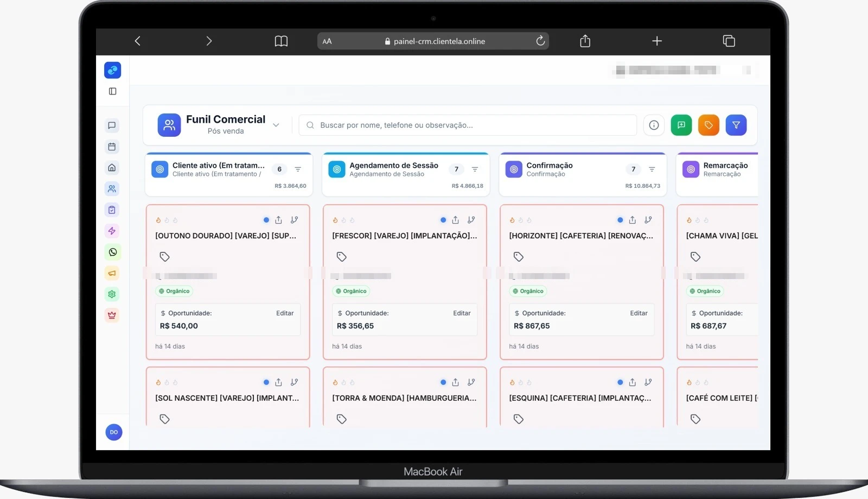The image size is (868, 499).
Task: Click Editar on the R$ 540,00 opportunity
Action: [285, 313]
